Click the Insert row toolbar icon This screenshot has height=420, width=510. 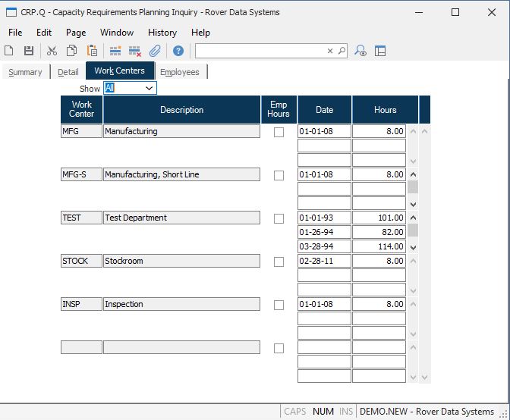click(115, 51)
